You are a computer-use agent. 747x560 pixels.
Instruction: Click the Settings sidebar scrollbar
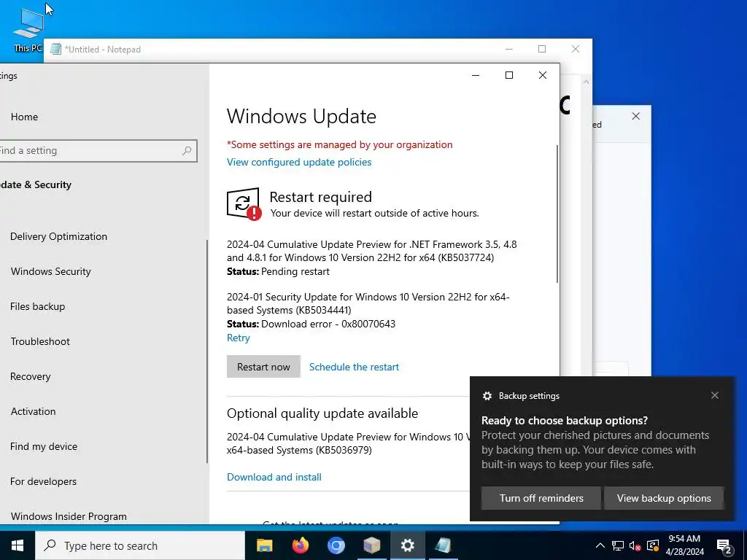207,351
